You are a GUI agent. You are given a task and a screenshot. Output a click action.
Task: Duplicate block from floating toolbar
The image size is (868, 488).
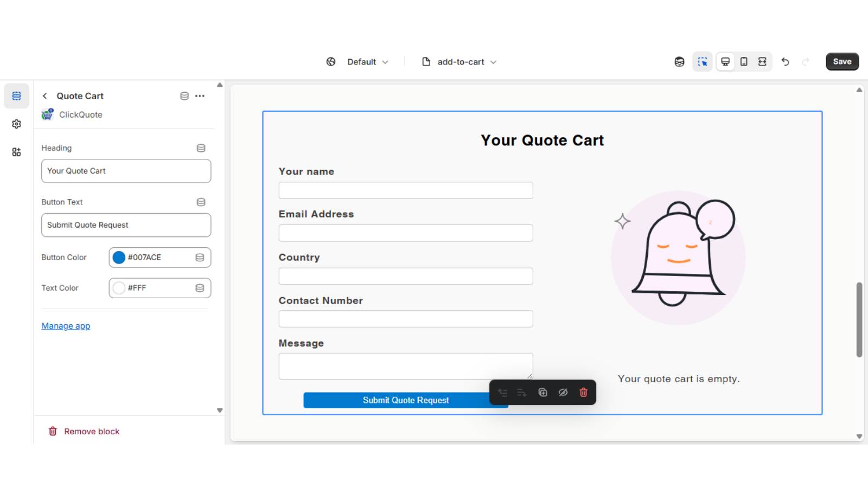(542, 393)
